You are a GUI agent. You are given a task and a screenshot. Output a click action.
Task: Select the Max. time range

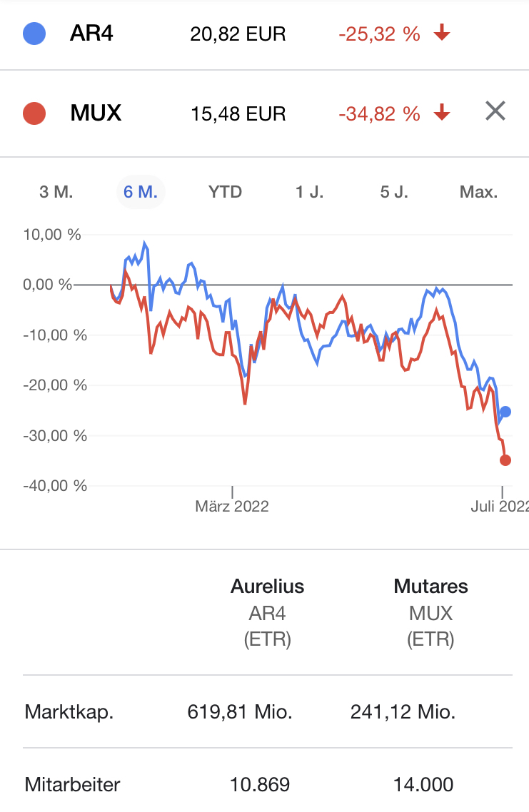(480, 191)
